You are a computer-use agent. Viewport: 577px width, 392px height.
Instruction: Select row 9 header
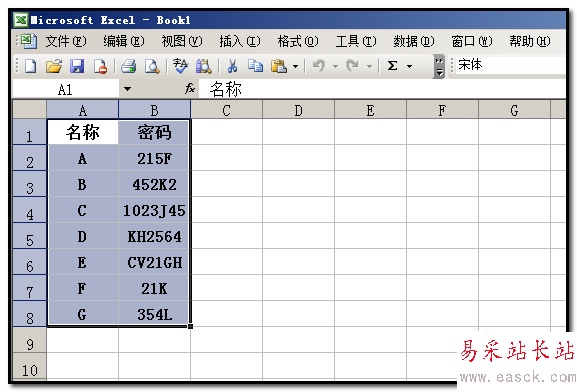point(29,340)
